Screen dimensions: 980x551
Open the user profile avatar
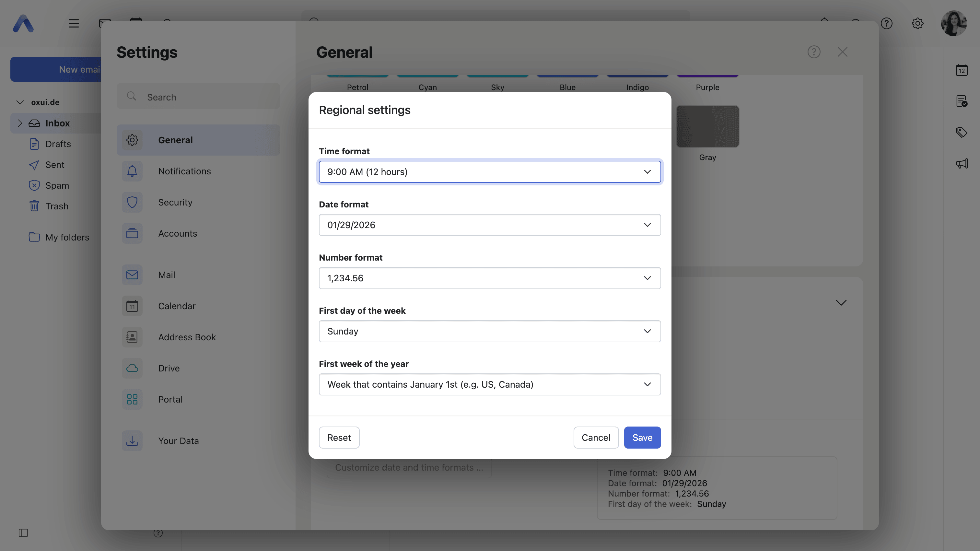[x=954, y=24]
